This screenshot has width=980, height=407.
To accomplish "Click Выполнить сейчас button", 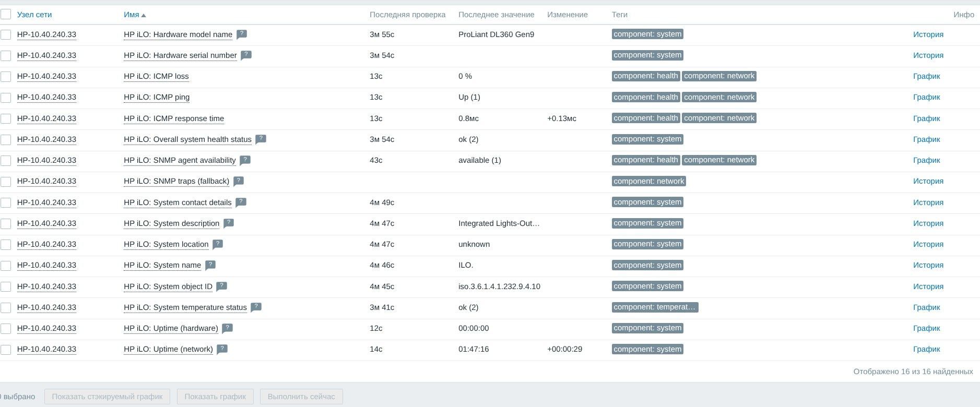I will coord(301,397).
